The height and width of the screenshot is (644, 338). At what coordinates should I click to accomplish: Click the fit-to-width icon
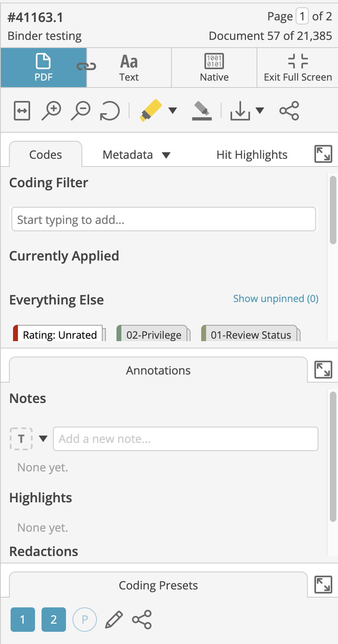tap(22, 111)
